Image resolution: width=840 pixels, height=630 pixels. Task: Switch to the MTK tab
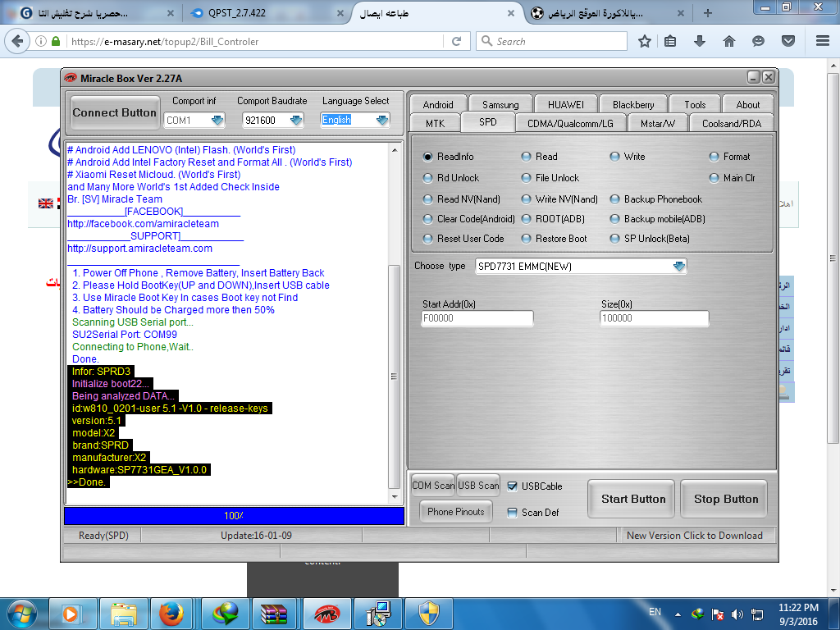coord(435,123)
